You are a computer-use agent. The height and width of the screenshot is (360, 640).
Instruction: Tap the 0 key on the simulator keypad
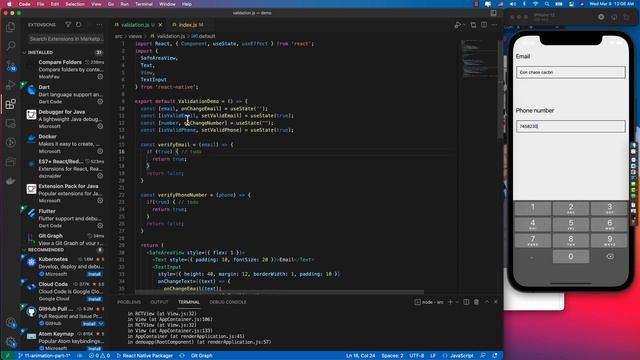(571, 256)
